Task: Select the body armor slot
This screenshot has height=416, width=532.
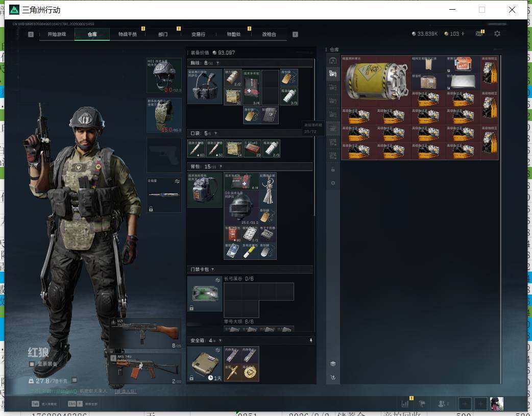Action: click(164, 115)
